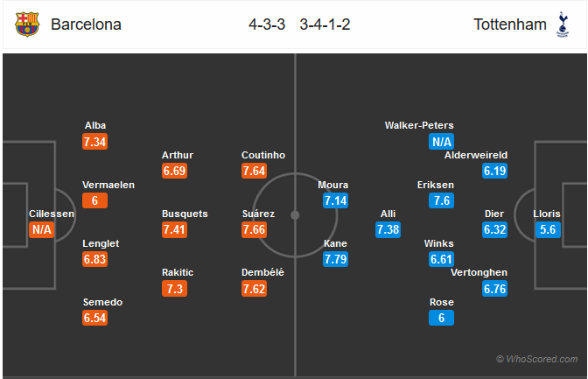Click the Vertonghen player name
The width and height of the screenshot is (588, 379).
[479, 272]
